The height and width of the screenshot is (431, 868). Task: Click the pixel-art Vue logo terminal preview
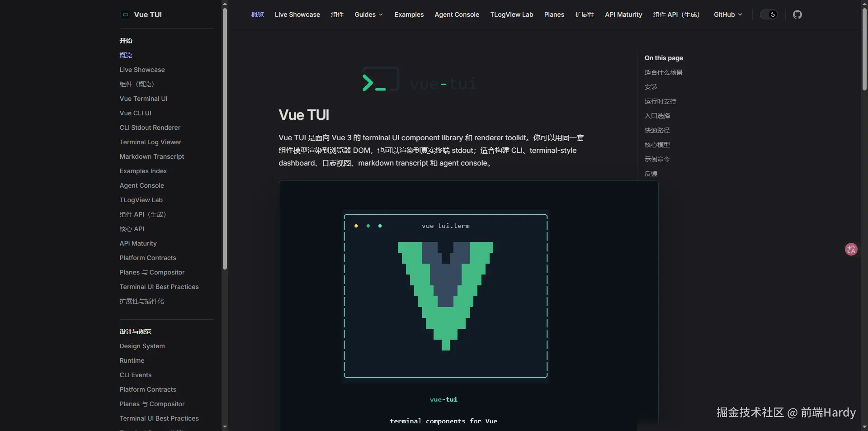click(446, 296)
